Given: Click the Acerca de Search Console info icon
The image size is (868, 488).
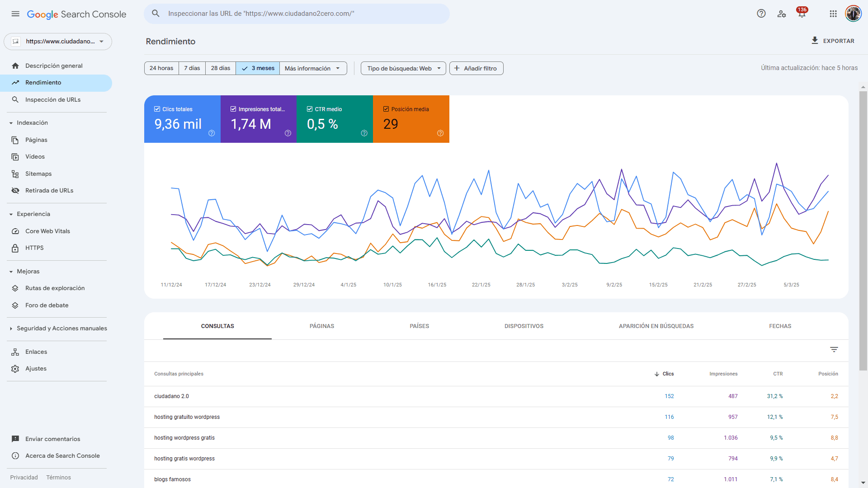Looking at the screenshot, I should (15, 456).
